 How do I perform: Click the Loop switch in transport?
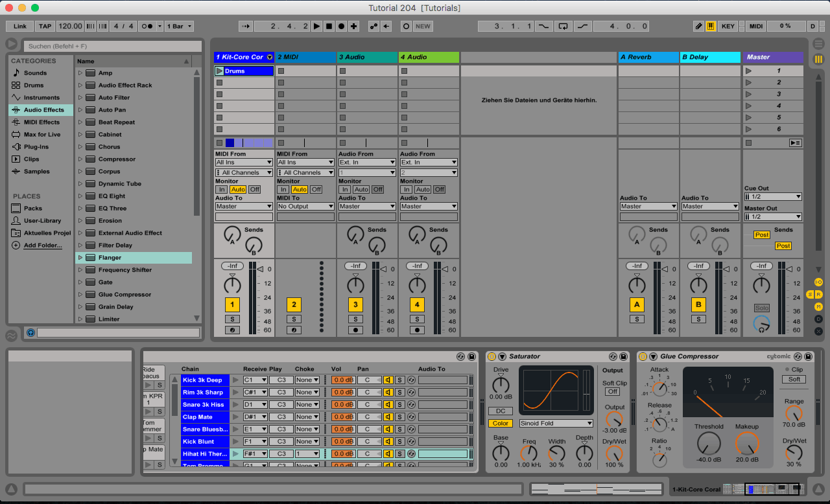(x=563, y=27)
